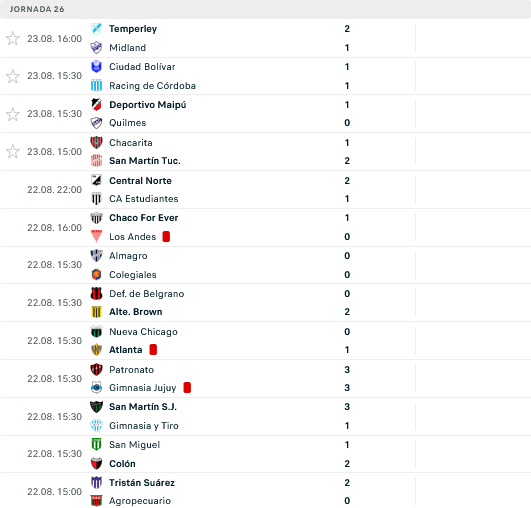Screen dimensions: 531x508
Task: Click the Central Norte crest icon
Action: click(97, 181)
